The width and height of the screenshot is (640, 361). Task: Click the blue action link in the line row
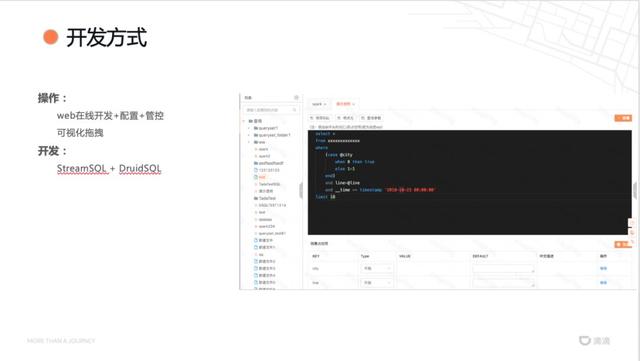coord(603,283)
